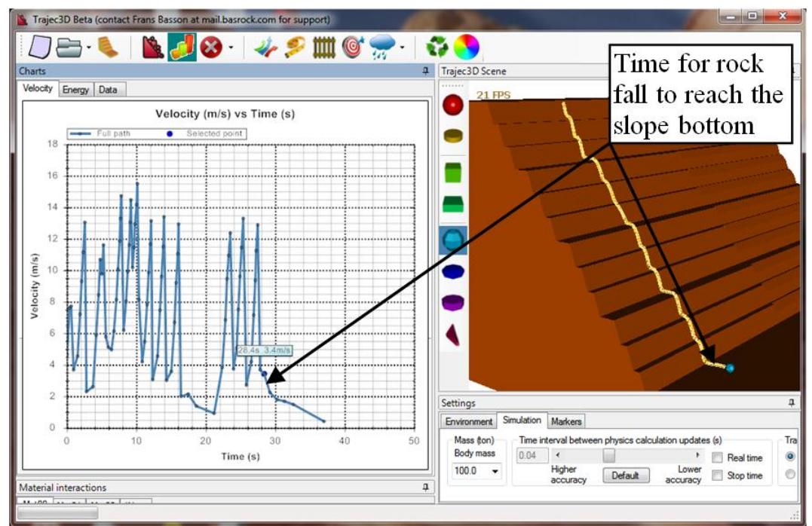Select the cyan polyhedron body shape

pyautogui.click(x=453, y=240)
